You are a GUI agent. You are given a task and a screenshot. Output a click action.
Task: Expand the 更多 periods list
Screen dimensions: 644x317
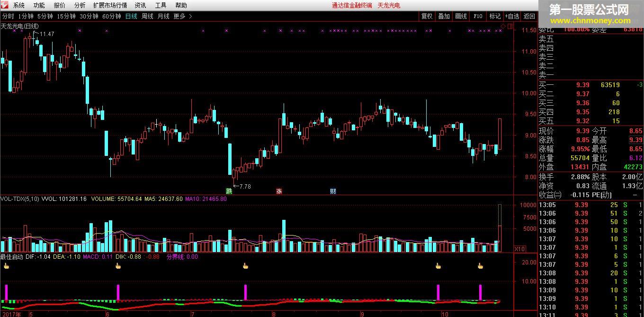(x=183, y=16)
